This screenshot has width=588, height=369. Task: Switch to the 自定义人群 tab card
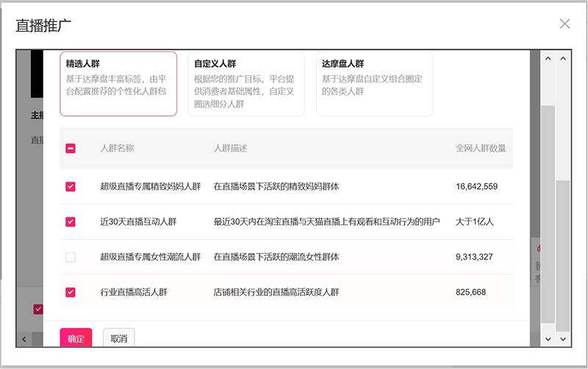click(x=245, y=83)
